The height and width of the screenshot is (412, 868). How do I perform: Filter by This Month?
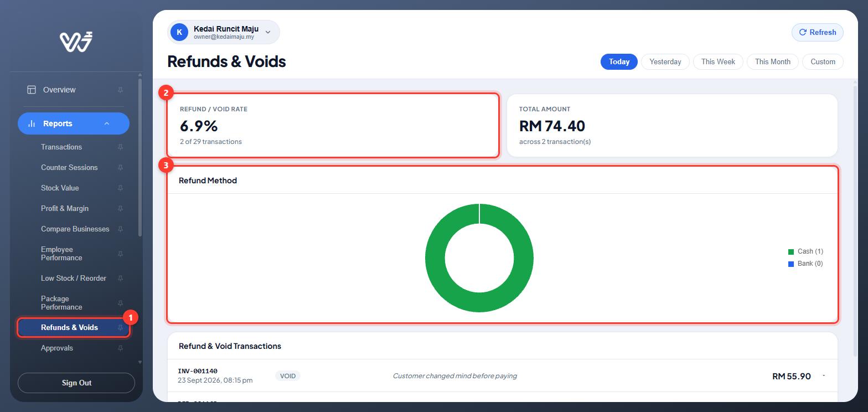(x=772, y=61)
